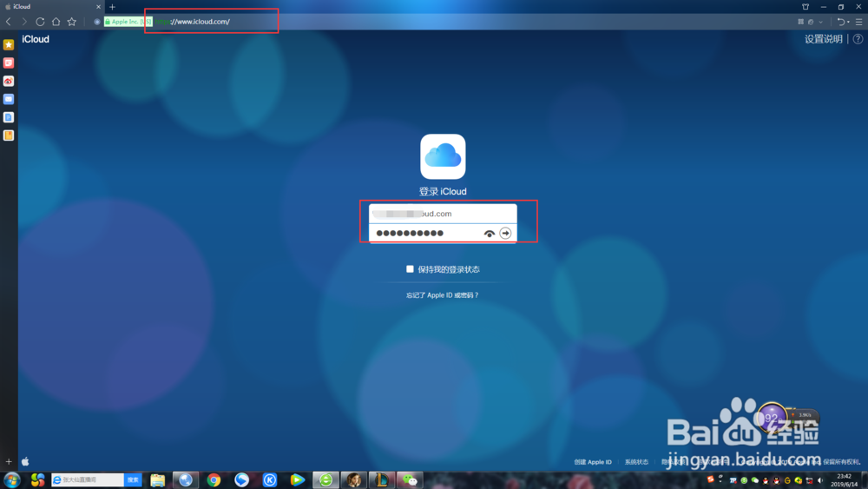This screenshot has width=868, height=489.
Task: Click the floating 92 accelerator ball
Action: 771,418
